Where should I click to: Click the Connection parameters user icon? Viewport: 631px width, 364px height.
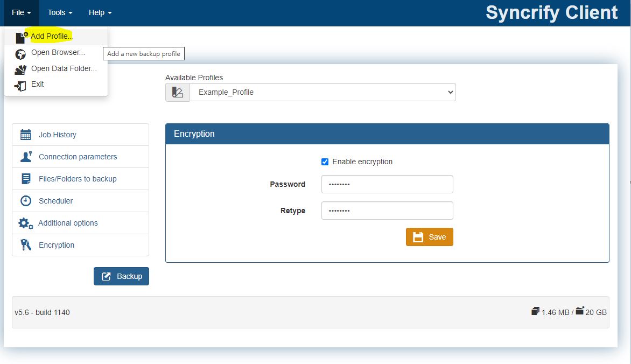26,157
